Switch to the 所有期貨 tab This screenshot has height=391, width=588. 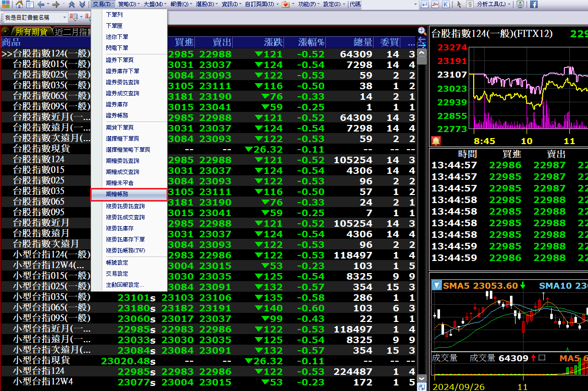[31, 32]
